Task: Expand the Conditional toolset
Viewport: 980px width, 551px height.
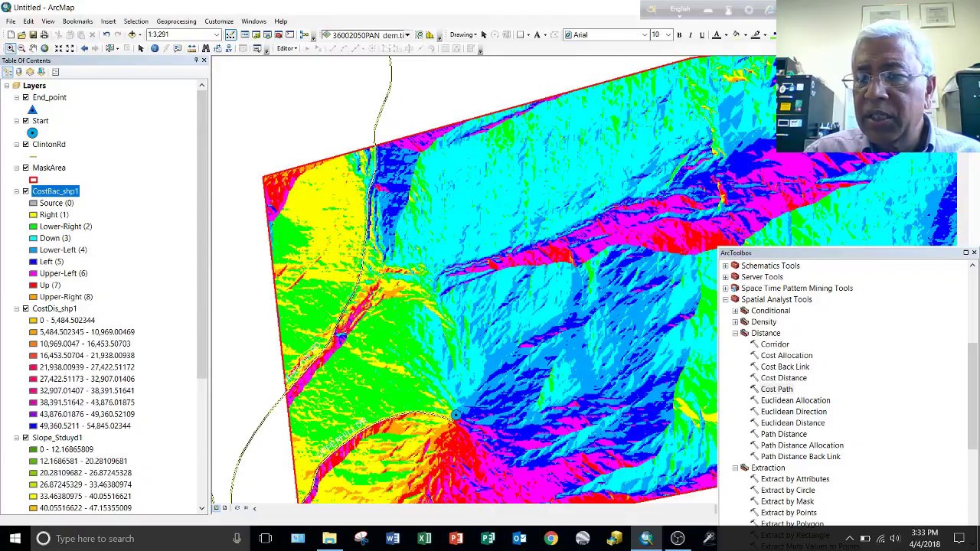Action: 735,311
